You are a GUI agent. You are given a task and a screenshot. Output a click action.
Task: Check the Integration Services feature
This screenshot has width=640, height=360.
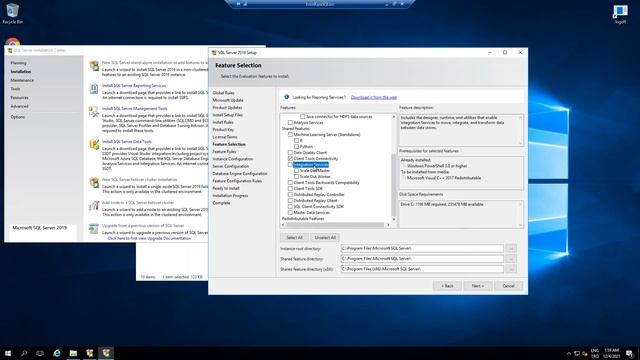click(x=290, y=164)
